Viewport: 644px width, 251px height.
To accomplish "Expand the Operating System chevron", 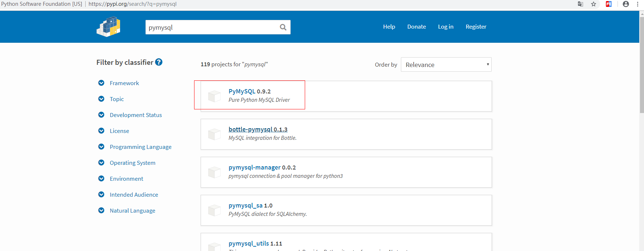I will coord(101,163).
